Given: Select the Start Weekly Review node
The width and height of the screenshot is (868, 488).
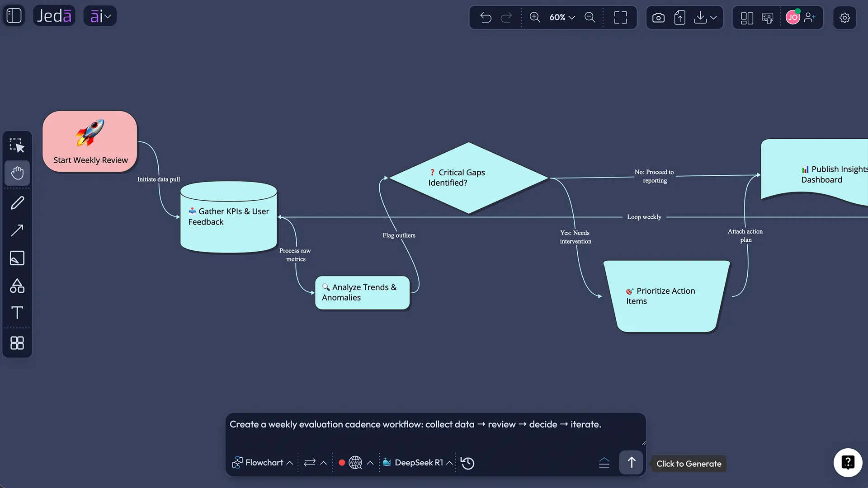Looking at the screenshot, I should pyautogui.click(x=90, y=141).
